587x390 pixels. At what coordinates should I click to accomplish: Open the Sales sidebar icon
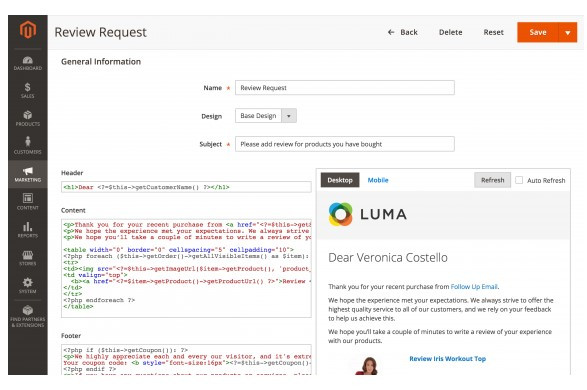pos(28,91)
